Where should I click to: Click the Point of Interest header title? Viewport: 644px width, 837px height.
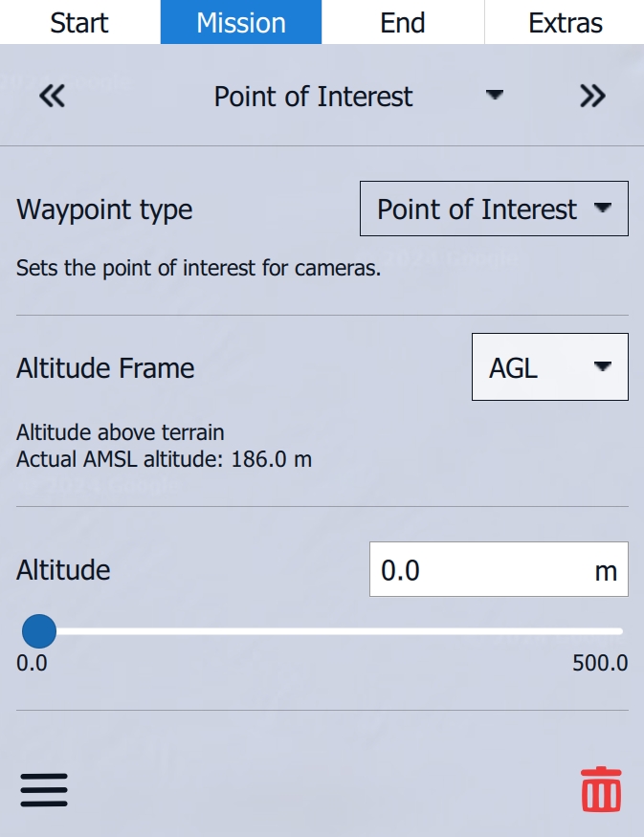point(314,97)
